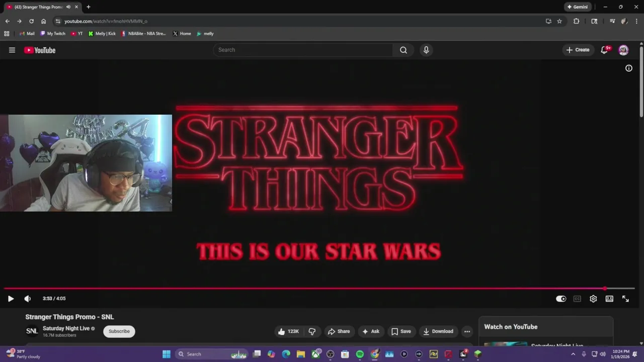Reload the page in the browser
The image size is (644, 362).
[x=31, y=21]
